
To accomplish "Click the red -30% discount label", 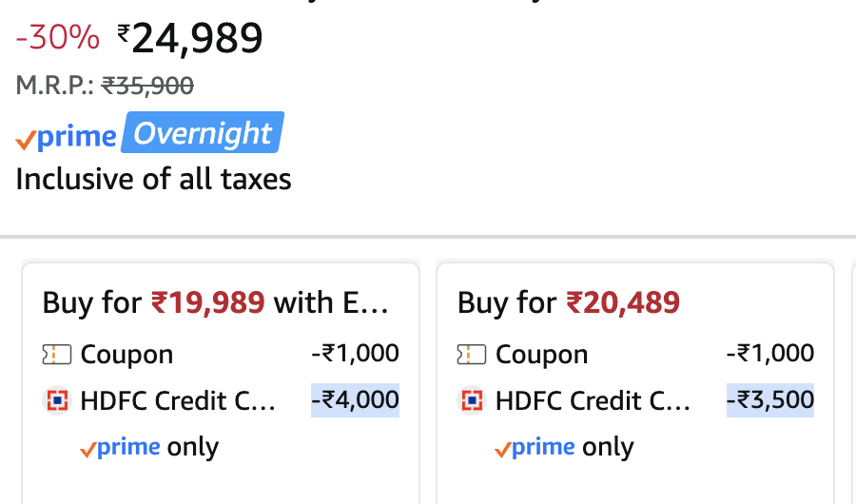I will 57,38.
